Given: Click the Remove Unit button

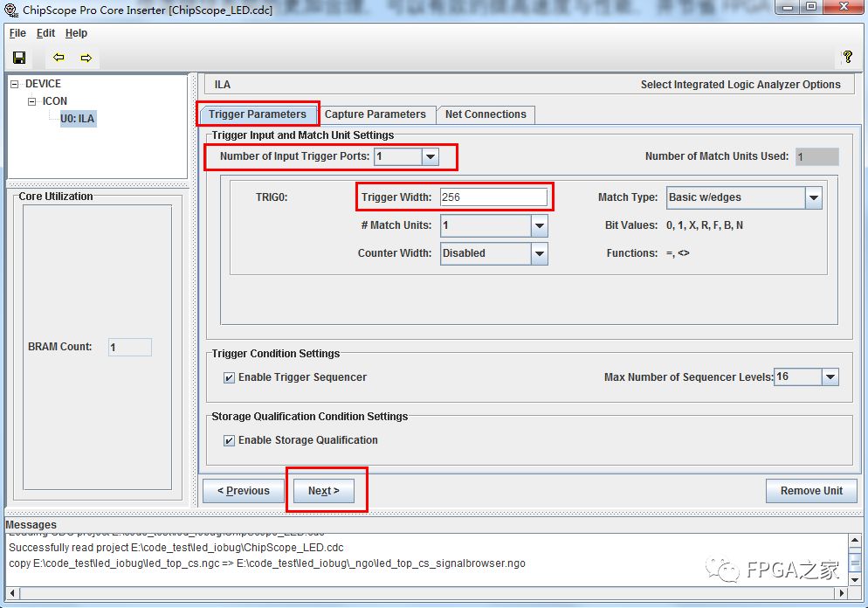Looking at the screenshot, I should tap(811, 491).
